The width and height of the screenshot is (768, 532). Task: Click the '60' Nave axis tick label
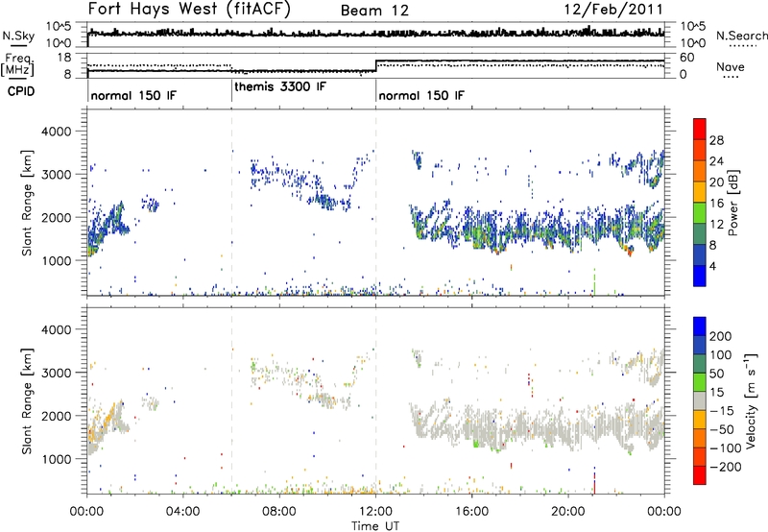(687, 58)
